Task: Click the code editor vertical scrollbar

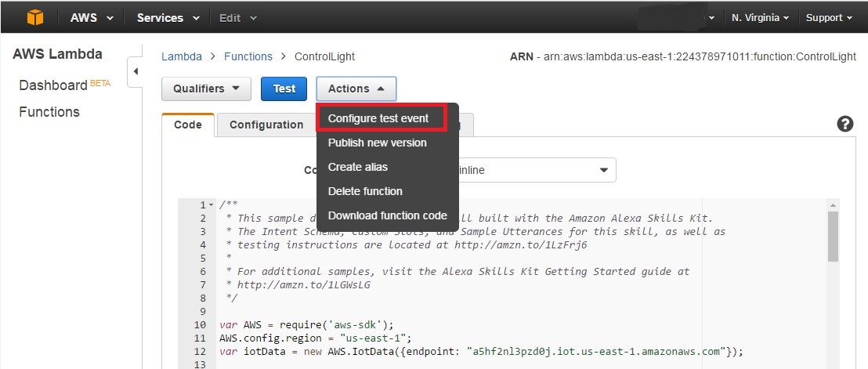Action: pos(833,237)
